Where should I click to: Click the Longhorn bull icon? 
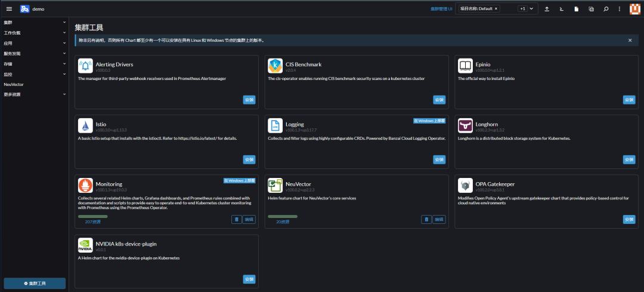pos(465,125)
